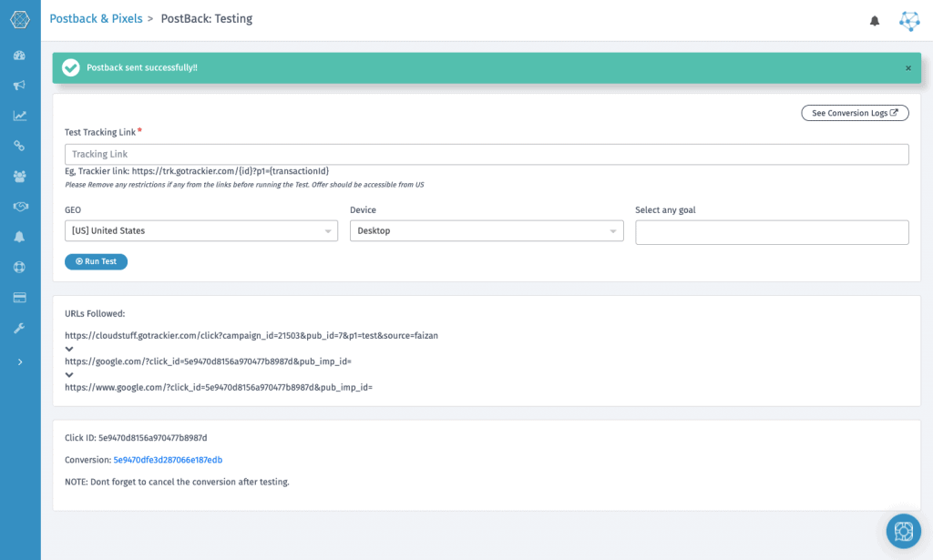Go to Postback & Pixels breadcrumb
The width and height of the screenshot is (933, 560).
pos(96,18)
